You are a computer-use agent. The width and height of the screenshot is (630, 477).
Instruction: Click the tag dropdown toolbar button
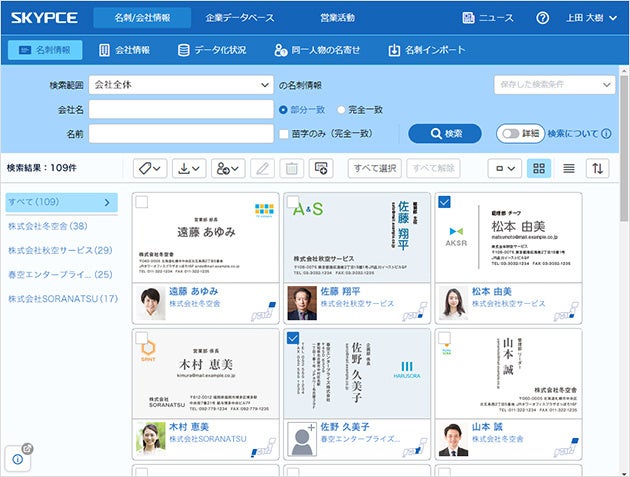(x=149, y=168)
